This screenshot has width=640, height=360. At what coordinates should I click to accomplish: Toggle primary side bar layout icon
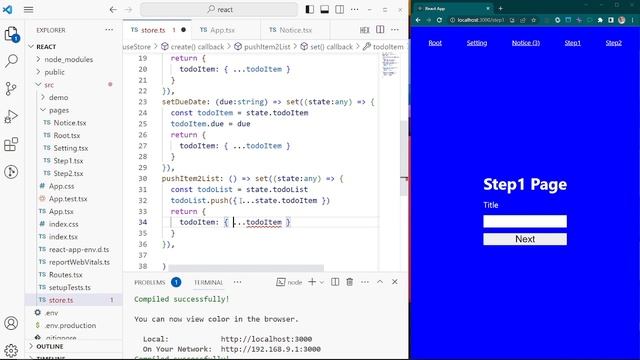310,9
